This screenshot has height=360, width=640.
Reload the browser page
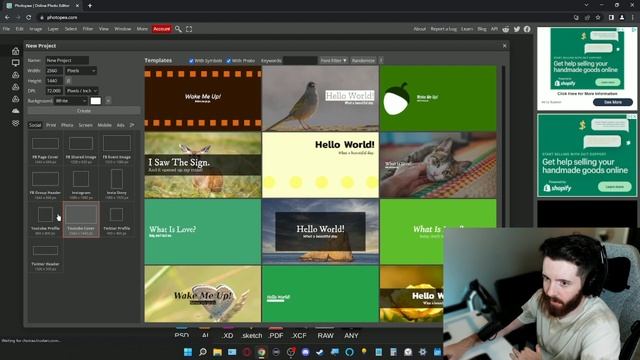[29, 18]
